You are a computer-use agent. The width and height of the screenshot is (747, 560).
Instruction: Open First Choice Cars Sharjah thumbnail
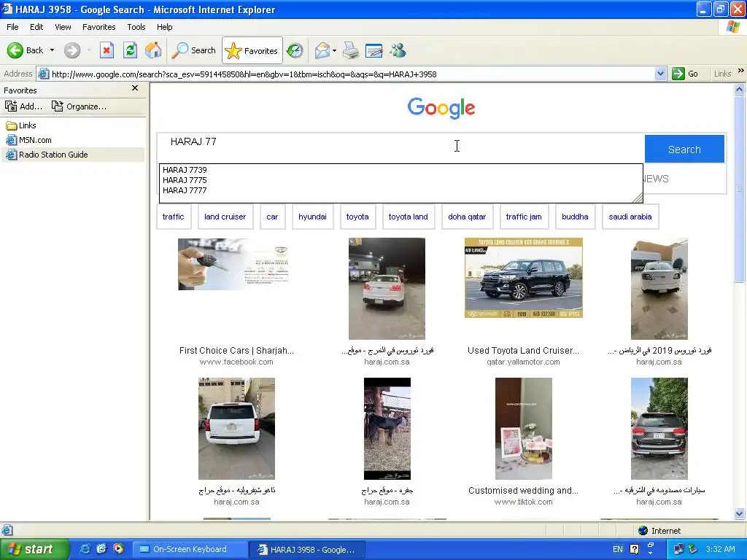click(236, 264)
